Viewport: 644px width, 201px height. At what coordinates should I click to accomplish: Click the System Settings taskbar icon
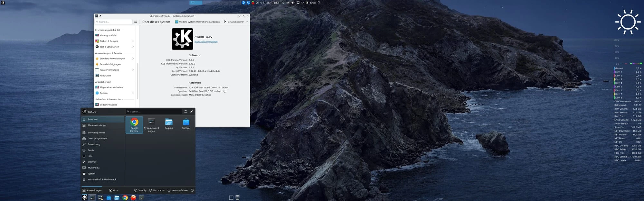pos(92,197)
